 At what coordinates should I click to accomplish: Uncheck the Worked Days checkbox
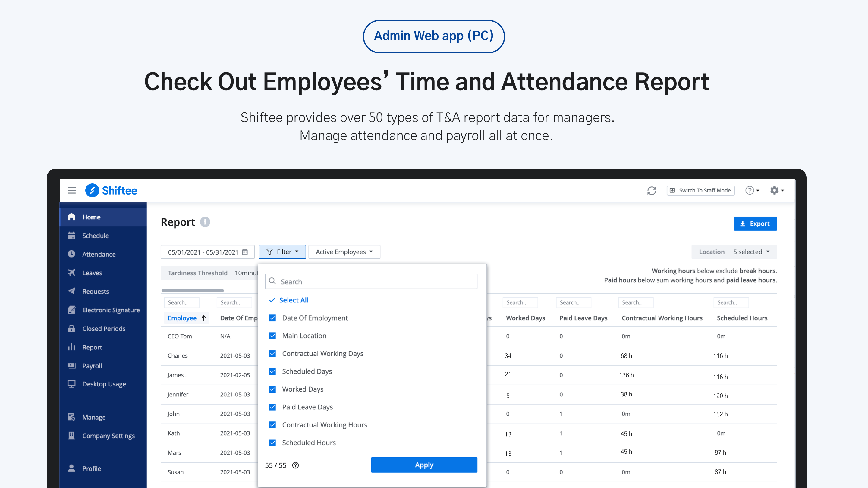pyautogui.click(x=272, y=389)
